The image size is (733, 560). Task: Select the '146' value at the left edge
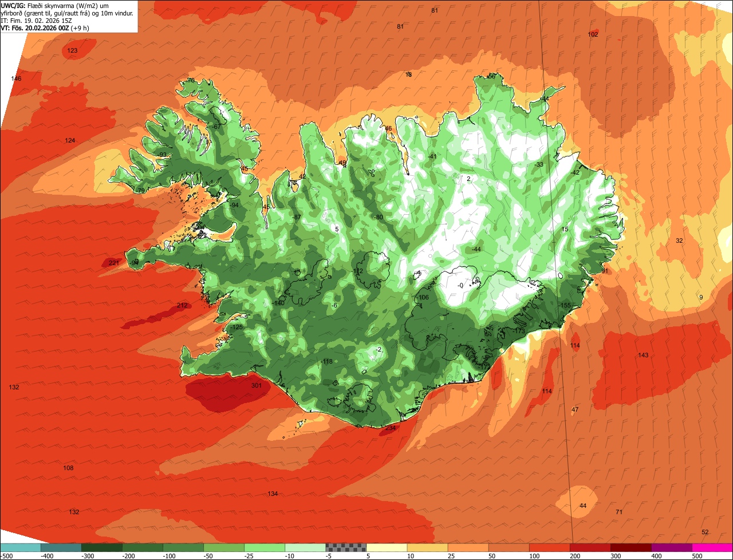click(x=16, y=78)
